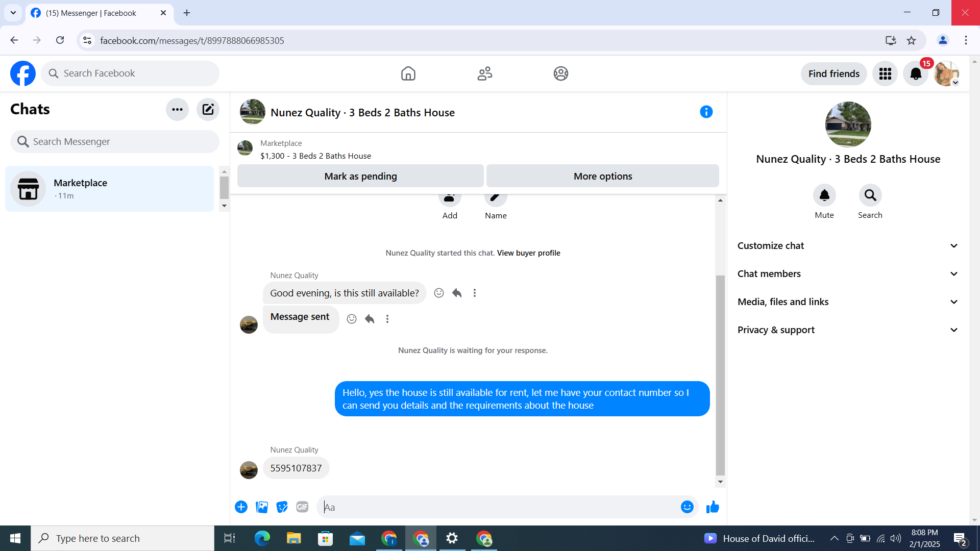Click the blue plus icon for more actions

[241, 507]
